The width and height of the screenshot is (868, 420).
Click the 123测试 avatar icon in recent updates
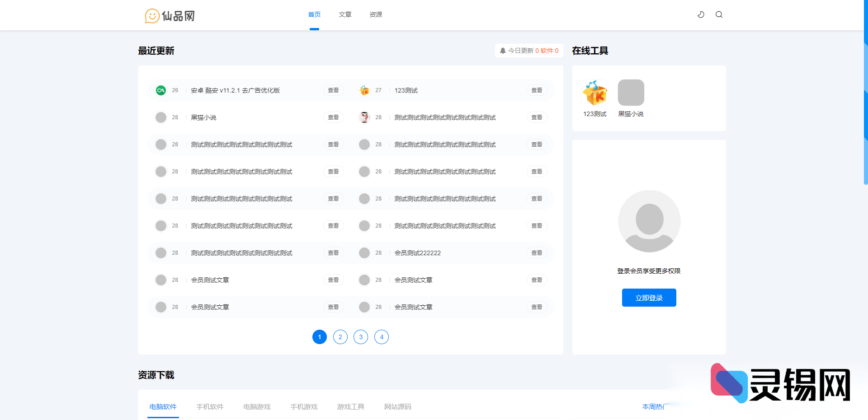364,90
